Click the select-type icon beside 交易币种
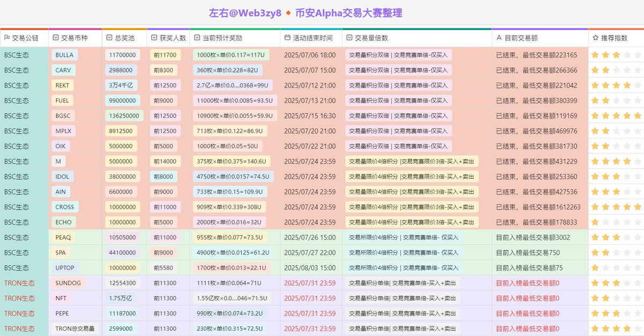Screen dimensions: 644x336 56,38
